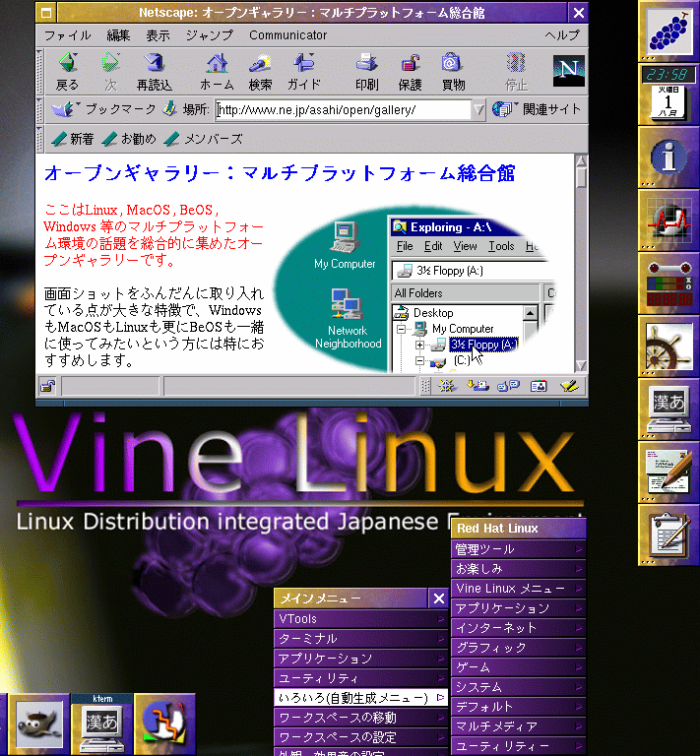Open Security (保護) lock icon
This screenshot has height=756, width=700.
coord(410,64)
